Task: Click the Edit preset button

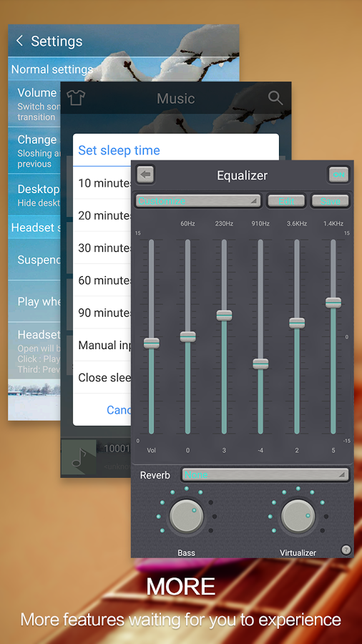Action: [x=286, y=201]
